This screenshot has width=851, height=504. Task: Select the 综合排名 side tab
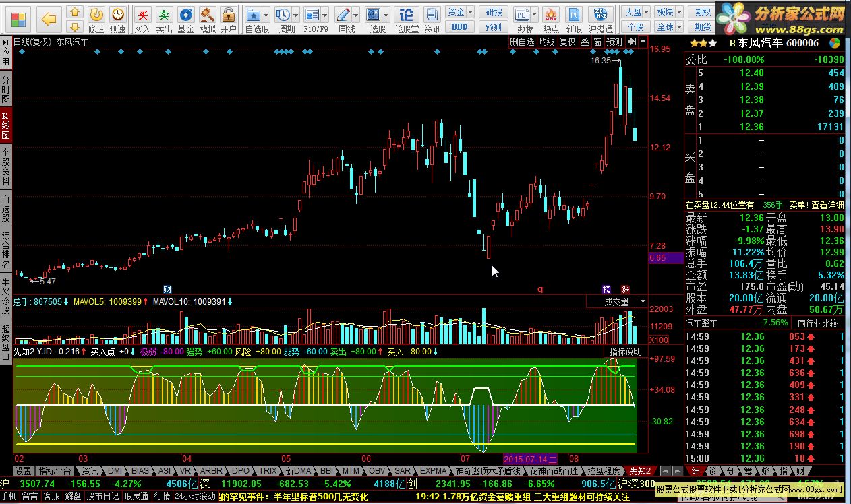coord(5,251)
